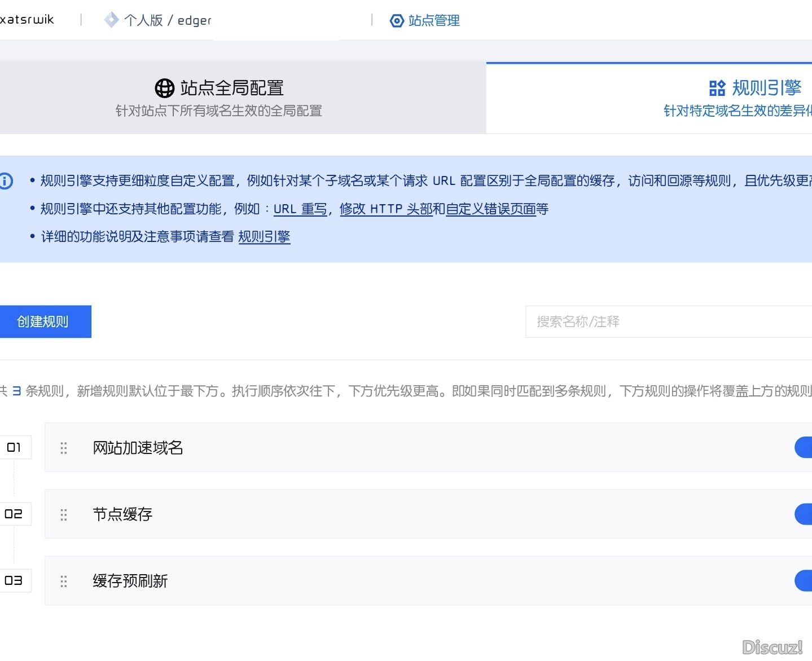Disable the 节点缓存 rule switch
This screenshot has height=661, width=812.
[804, 514]
